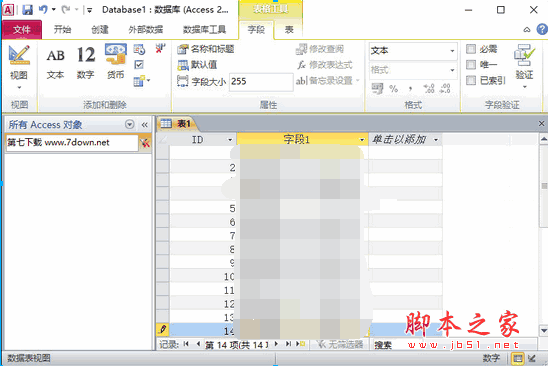548x366 pixels.
Task: Open the 文件 File tab
Action: [22, 30]
